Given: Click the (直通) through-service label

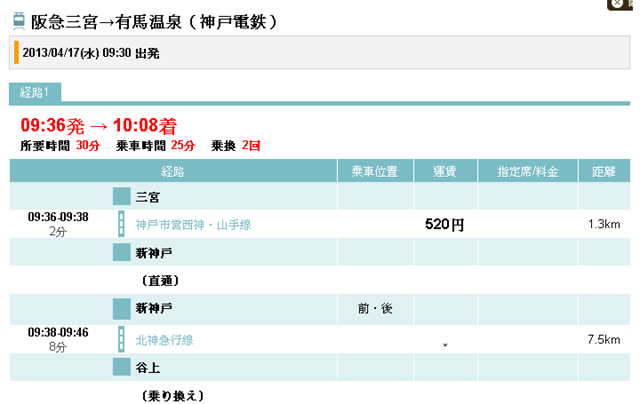Looking at the screenshot, I should click(160, 280).
